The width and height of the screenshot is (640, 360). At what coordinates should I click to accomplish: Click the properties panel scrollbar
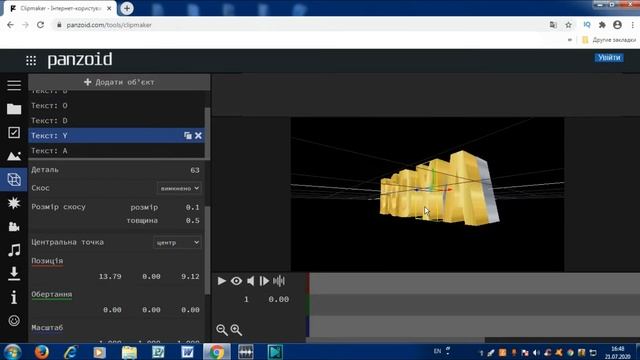coord(207,250)
